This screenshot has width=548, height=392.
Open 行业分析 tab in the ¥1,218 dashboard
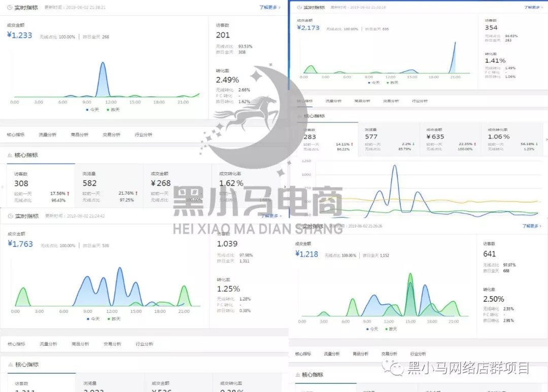pos(418,354)
